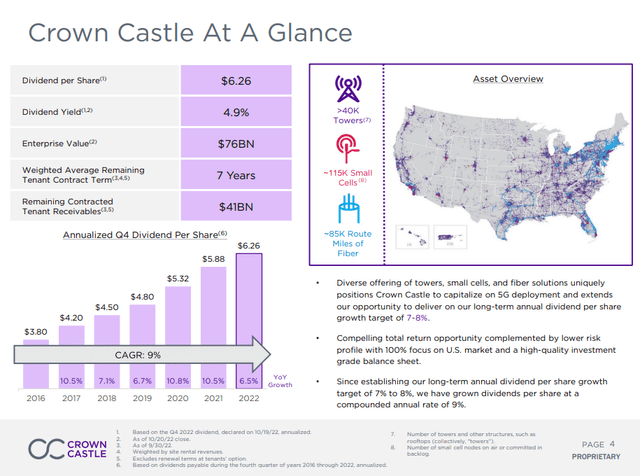Click the Annualized Q4 Dividend Per Share heading
640x476 pixels.
click(x=144, y=235)
